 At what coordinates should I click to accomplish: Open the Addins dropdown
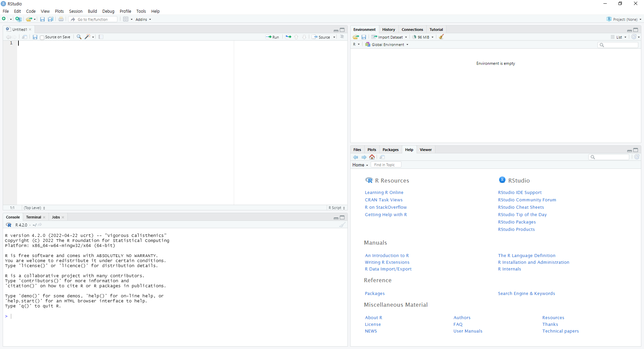[143, 19]
